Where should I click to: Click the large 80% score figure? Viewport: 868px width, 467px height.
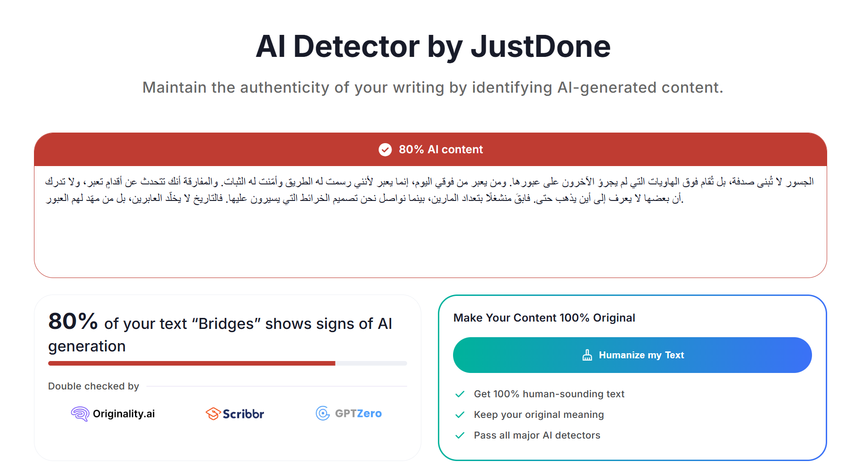(73, 322)
